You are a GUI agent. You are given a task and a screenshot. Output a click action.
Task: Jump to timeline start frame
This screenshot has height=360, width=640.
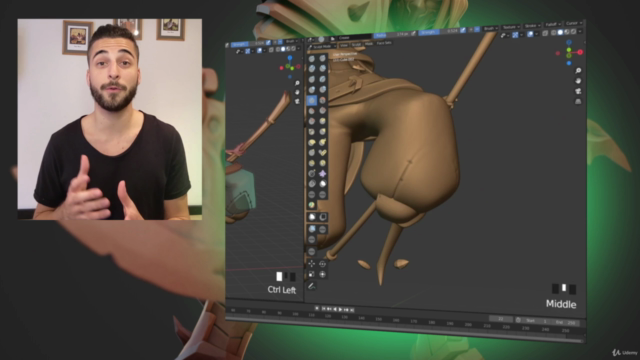click(x=324, y=309)
